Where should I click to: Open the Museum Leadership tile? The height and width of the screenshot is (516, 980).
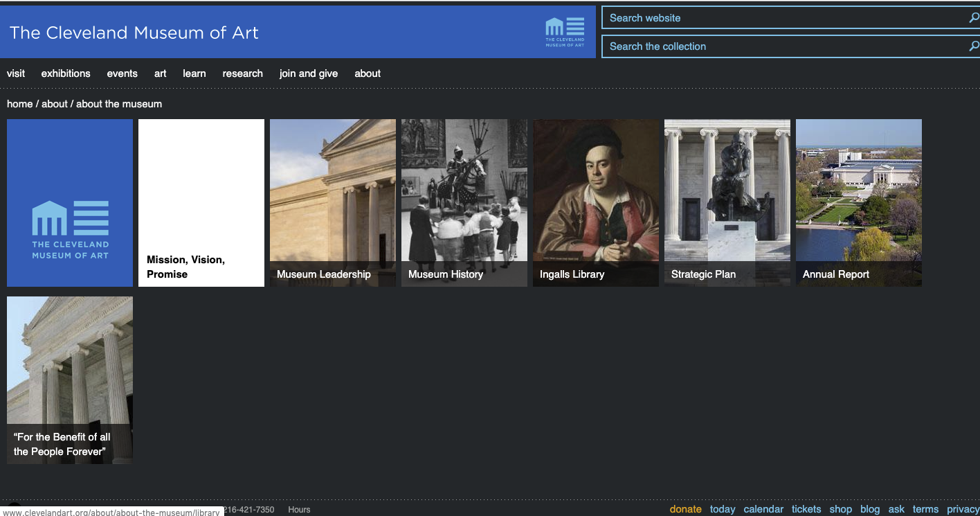[x=333, y=203]
